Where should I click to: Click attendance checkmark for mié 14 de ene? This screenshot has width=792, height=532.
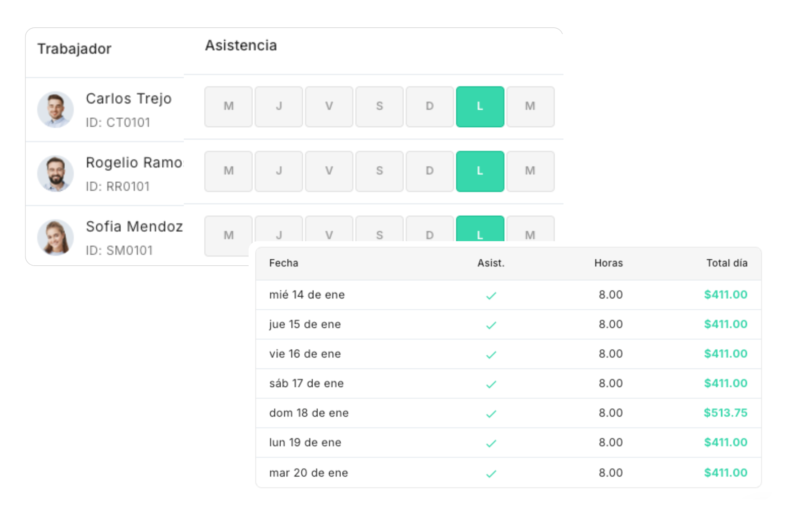click(491, 295)
